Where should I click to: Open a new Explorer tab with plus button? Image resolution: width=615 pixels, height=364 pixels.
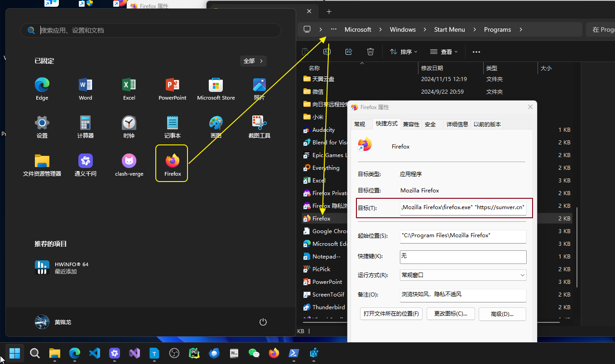[x=329, y=11]
